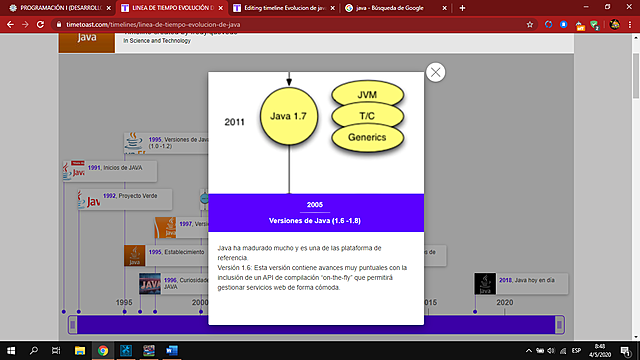This screenshot has height=360, width=640.
Task: Open File Explorer from taskbar
Action: pos(80,351)
